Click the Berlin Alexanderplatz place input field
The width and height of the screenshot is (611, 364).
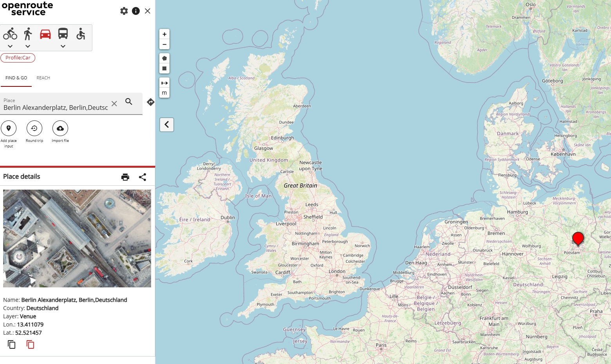coord(56,108)
